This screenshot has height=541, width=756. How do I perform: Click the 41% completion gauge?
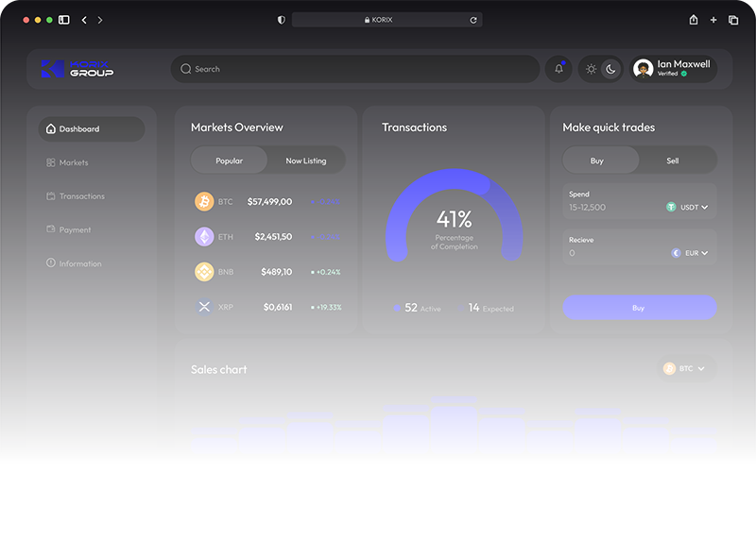[455, 215]
